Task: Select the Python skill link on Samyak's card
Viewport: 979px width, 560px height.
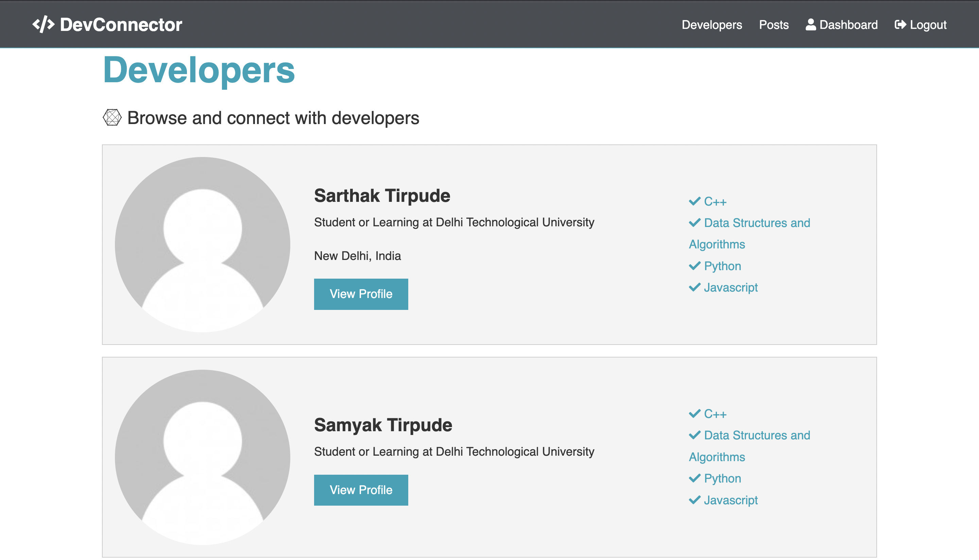Action: click(722, 478)
